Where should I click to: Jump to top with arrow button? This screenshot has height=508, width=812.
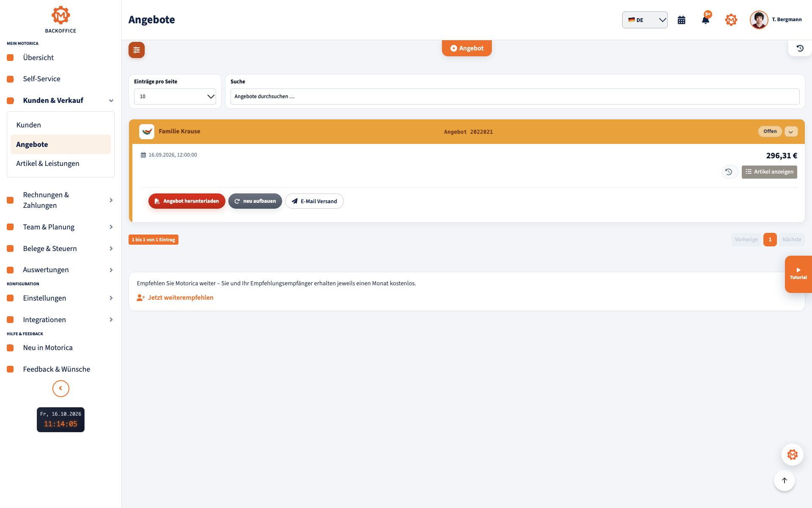[x=784, y=480]
